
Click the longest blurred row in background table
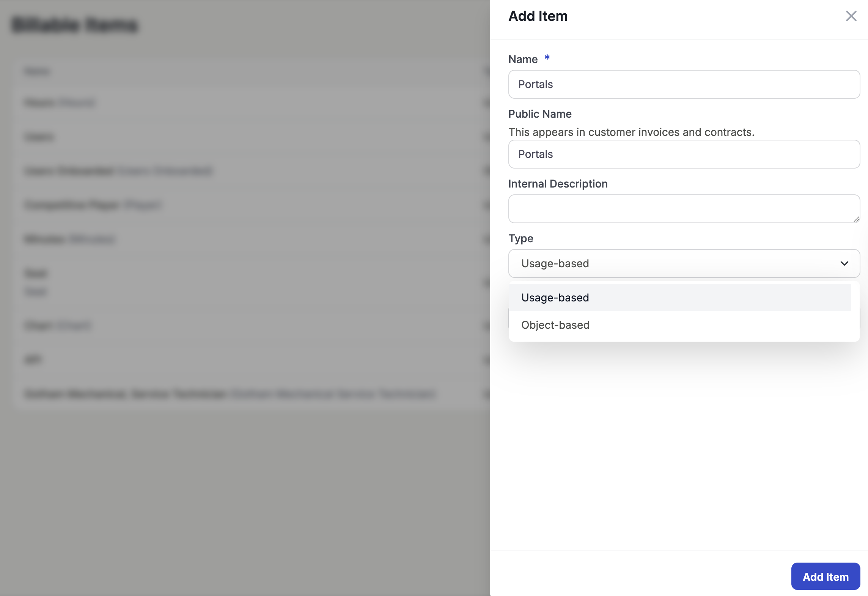coord(230,394)
